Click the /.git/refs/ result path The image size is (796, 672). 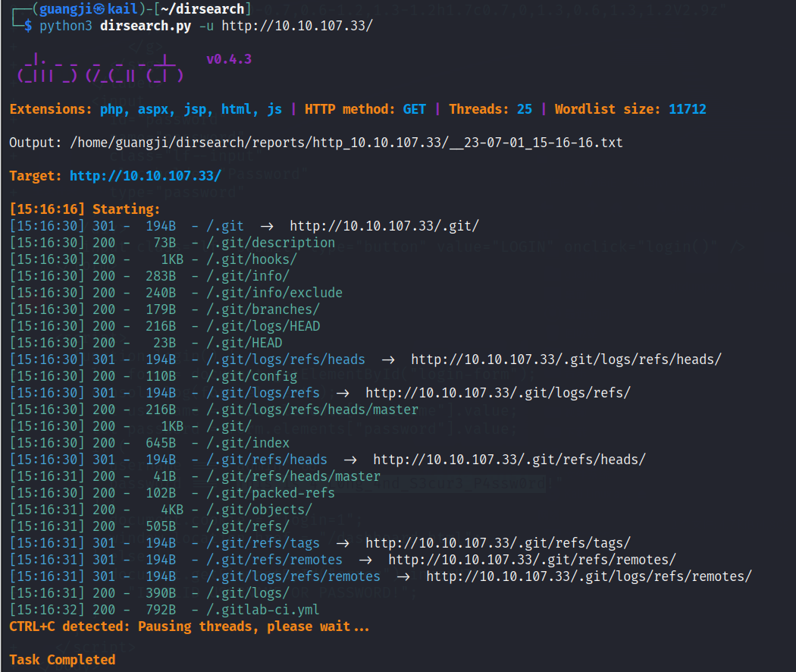248,526
